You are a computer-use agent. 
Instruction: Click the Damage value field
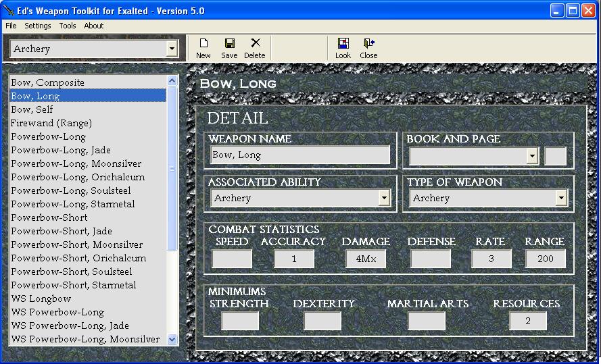coord(366,259)
